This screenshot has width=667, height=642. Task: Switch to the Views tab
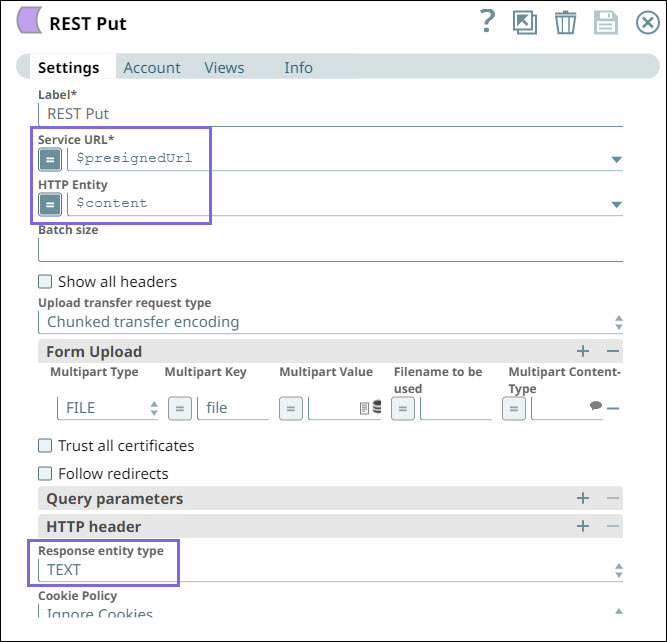(x=224, y=68)
